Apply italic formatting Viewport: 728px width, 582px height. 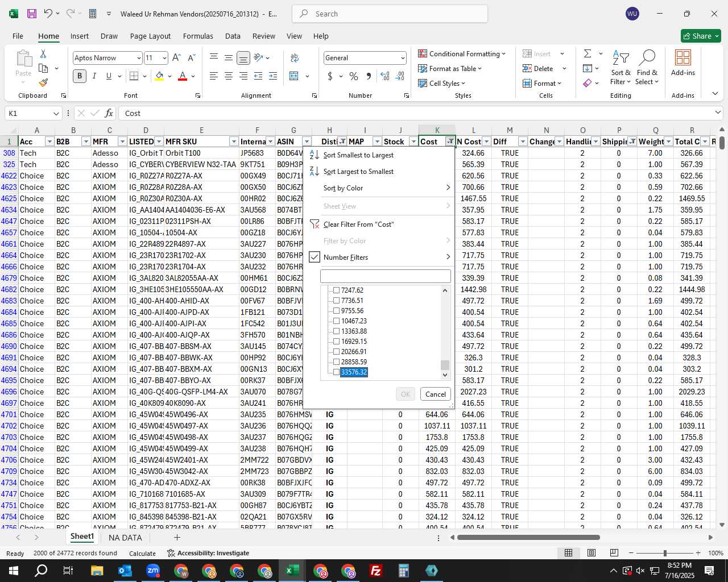tap(94, 76)
